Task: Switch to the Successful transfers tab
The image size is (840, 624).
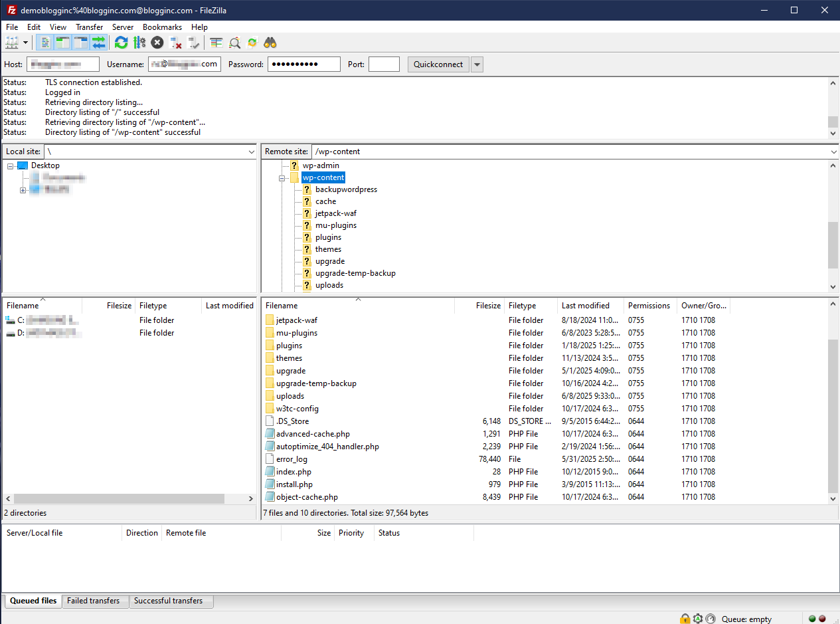Action: tap(171, 601)
